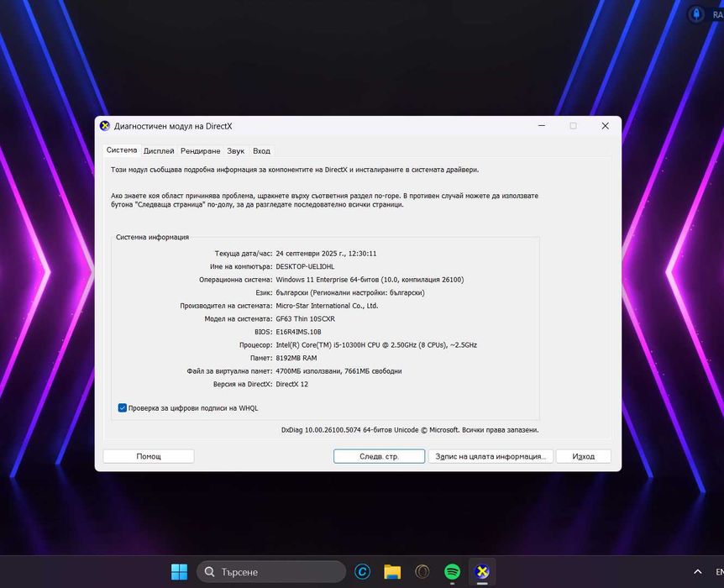
Task: Click the Помощ button
Action: pyautogui.click(x=149, y=456)
